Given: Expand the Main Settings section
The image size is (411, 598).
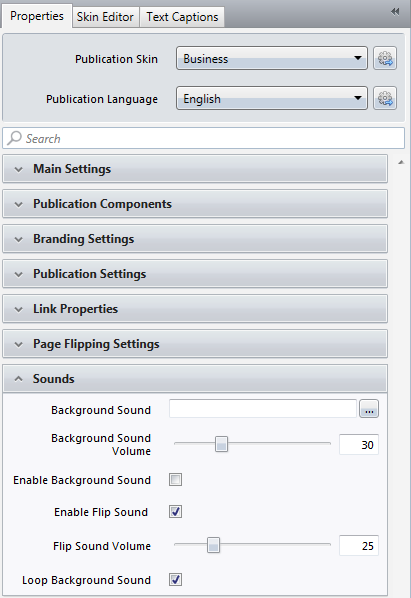Looking at the screenshot, I should tap(195, 169).
